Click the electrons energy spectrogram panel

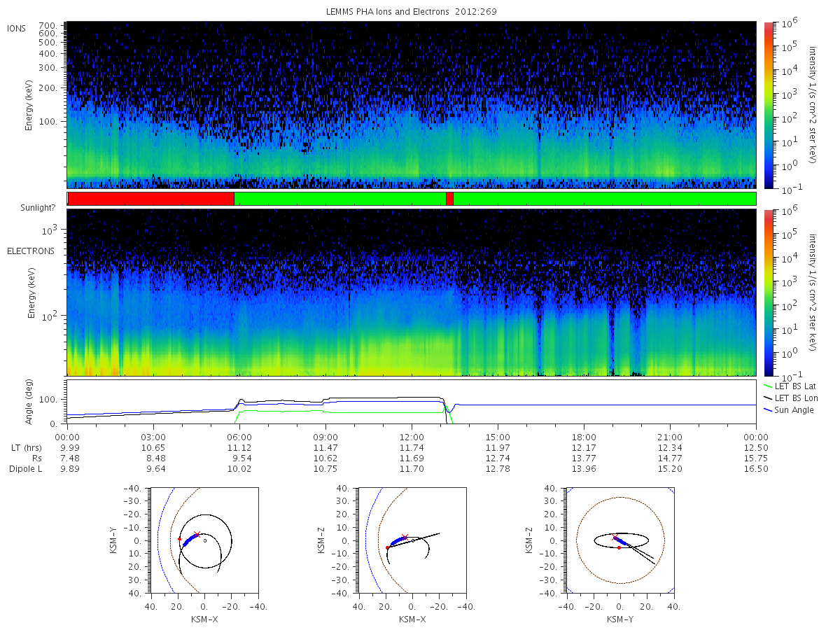(412, 293)
